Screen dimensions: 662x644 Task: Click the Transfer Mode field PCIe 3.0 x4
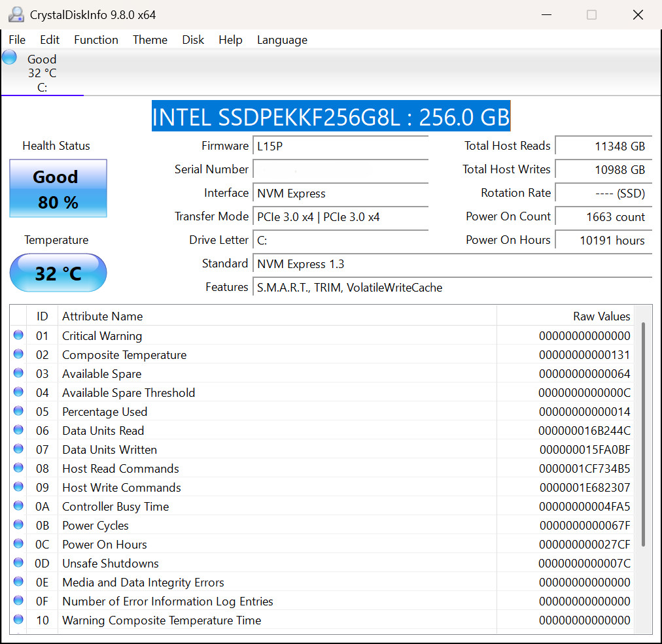340,217
